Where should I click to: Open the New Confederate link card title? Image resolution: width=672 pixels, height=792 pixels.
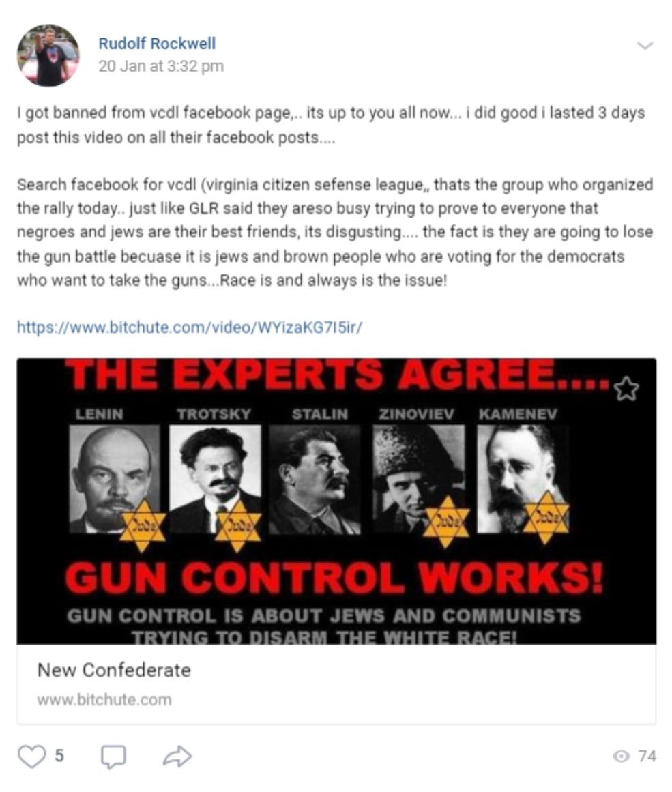[114, 671]
